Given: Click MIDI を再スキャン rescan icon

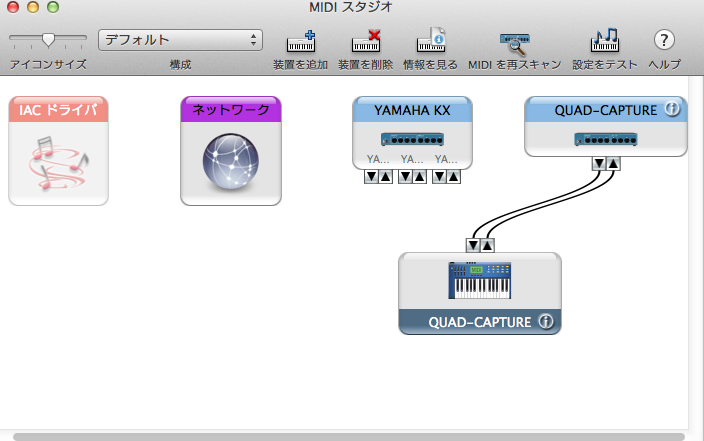Looking at the screenshot, I should point(515,43).
